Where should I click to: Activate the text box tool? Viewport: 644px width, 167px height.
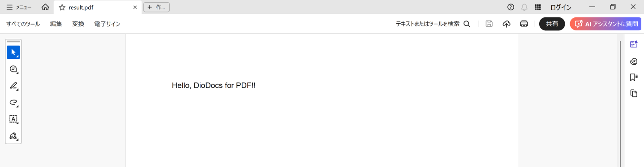coord(13,119)
